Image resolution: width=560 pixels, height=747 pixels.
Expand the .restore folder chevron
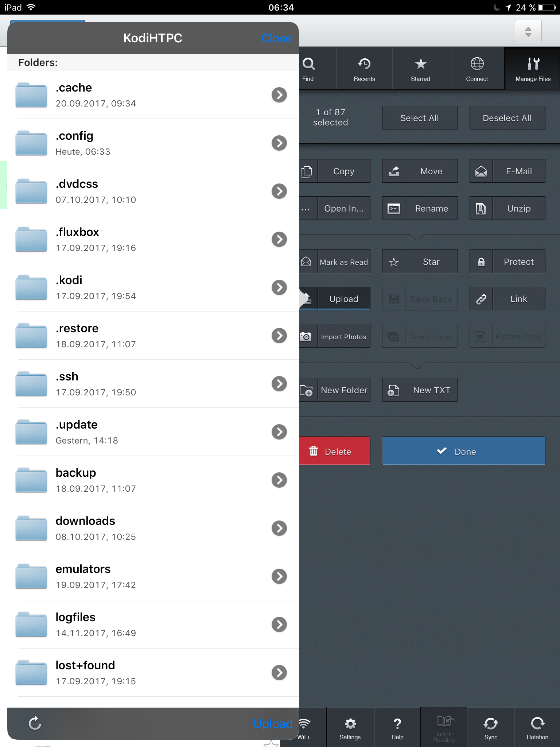pos(279,336)
